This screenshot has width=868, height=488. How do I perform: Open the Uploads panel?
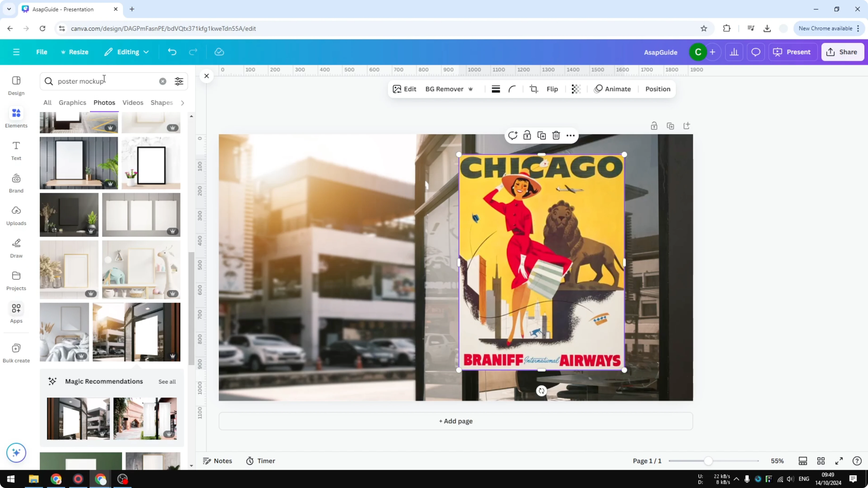pos(16,216)
